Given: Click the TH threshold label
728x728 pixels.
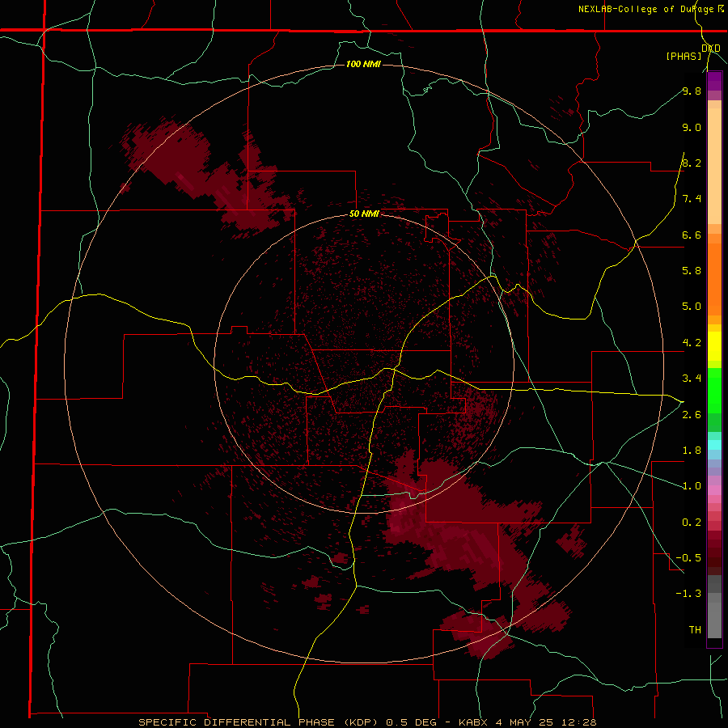Looking at the screenshot, I should point(695,630).
